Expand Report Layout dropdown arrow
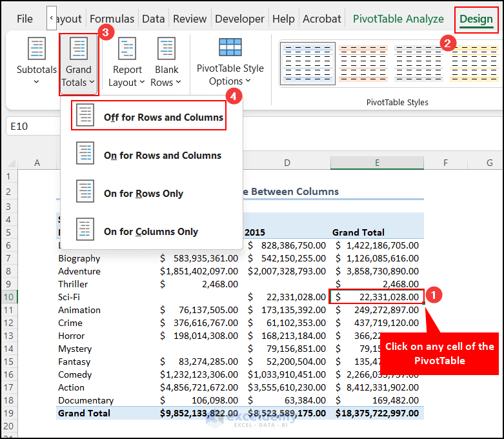Viewport: 504px width, 439px height. (x=142, y=82)
